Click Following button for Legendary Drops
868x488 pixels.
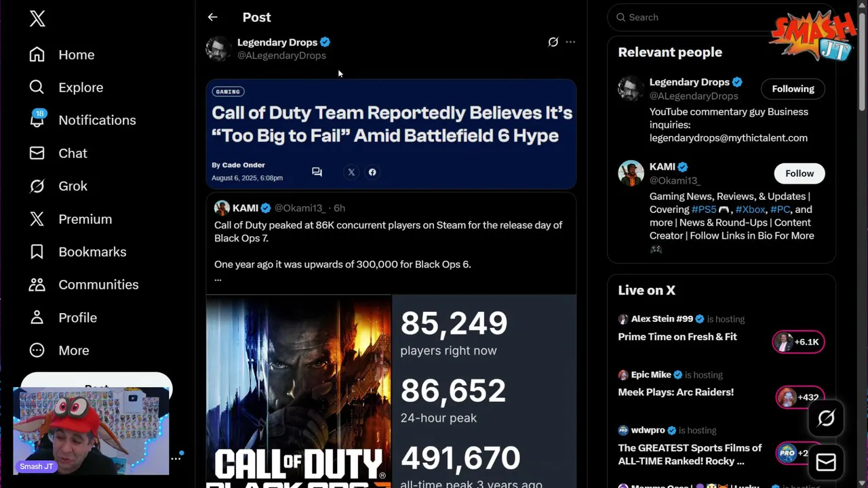coord(793,89)
